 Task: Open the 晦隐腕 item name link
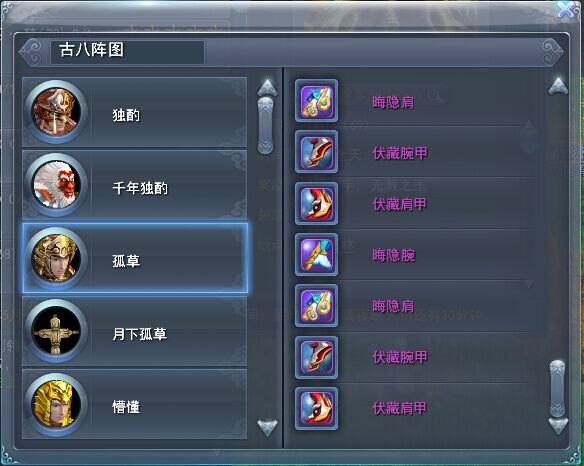[393, 255]
